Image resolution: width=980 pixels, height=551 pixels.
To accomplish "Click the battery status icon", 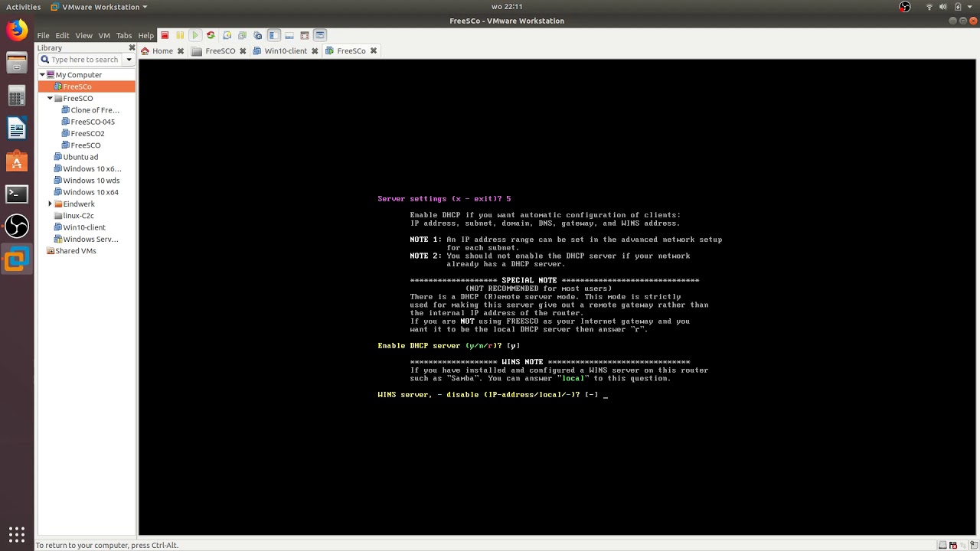I will (958, 7).
